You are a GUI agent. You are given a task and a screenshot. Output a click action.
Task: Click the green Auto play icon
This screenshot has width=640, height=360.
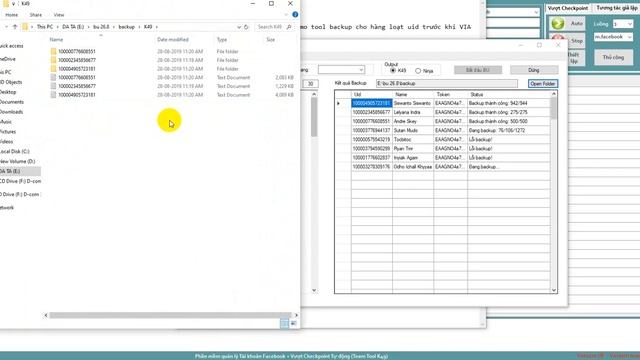(x=558, y=23)
